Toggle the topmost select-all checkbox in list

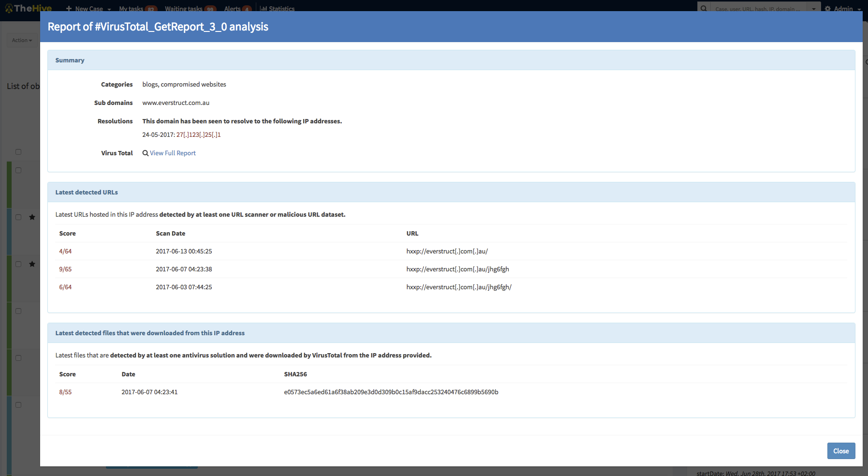coord(18,152)
